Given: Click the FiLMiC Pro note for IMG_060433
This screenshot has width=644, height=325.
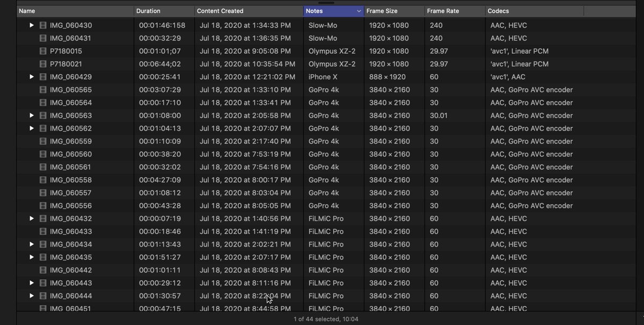Looking at the screenshot, I should 326,232.
